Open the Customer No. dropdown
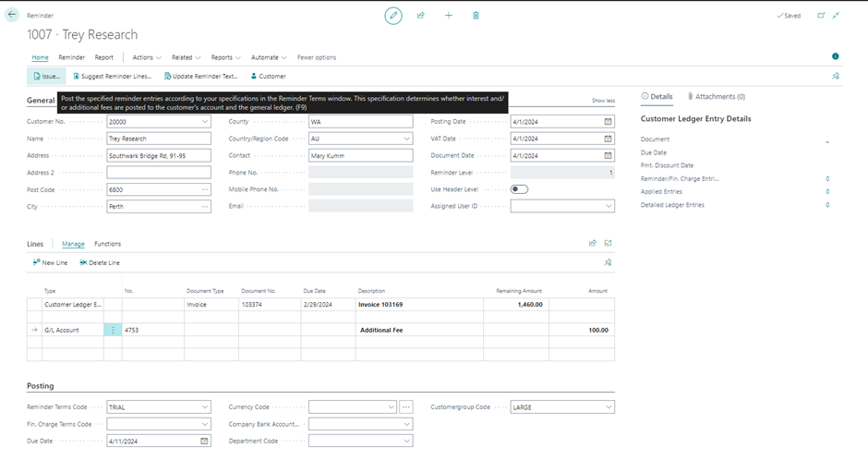868x472 pixels. tap(205, 121)
